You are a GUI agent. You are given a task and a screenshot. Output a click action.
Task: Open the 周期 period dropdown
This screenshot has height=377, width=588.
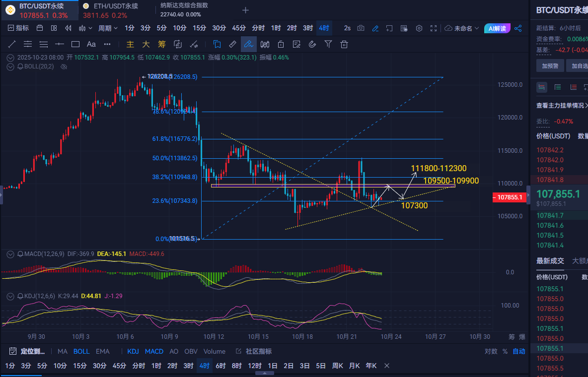[107, 28]
